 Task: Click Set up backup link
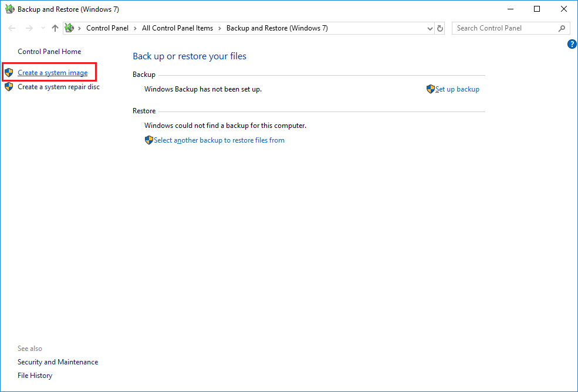tap(457, 89)
